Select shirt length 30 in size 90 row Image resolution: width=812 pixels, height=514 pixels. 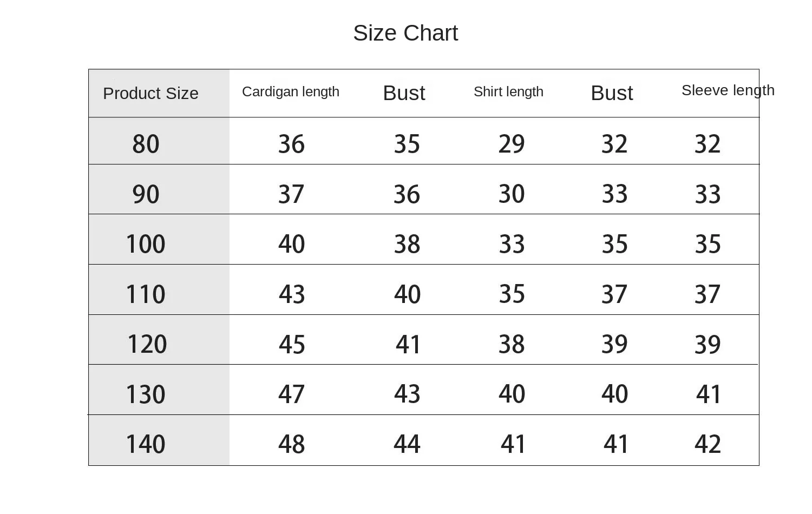[512, 194]
